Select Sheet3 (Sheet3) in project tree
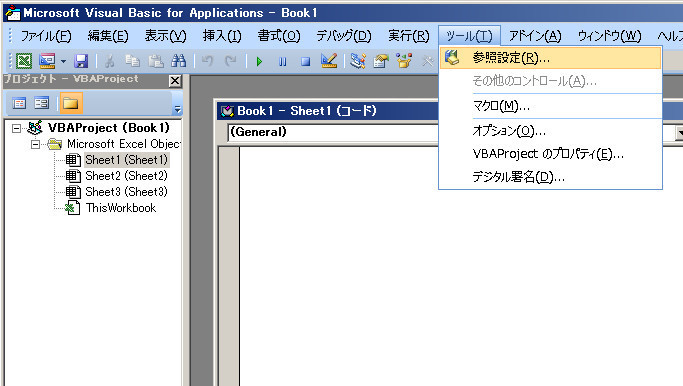 click(x=126, y=192)
